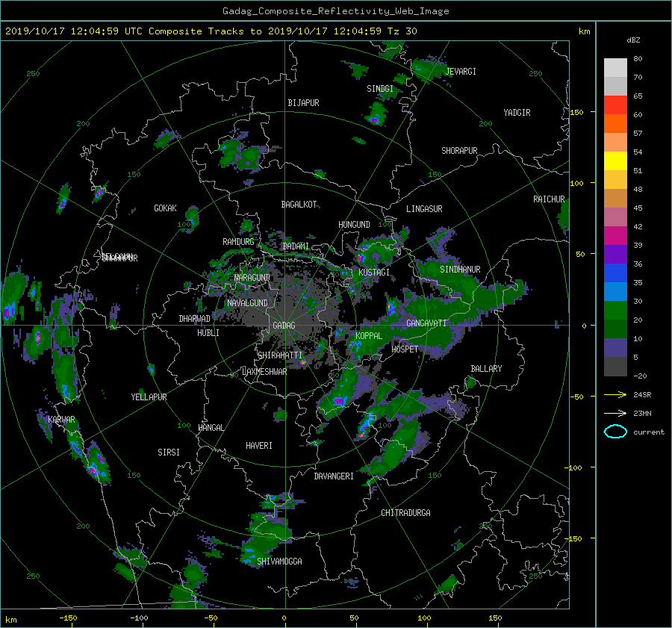672x628 pixels.
Task: Click the yellow 24SR arrow legend icon
Action: 615,394
